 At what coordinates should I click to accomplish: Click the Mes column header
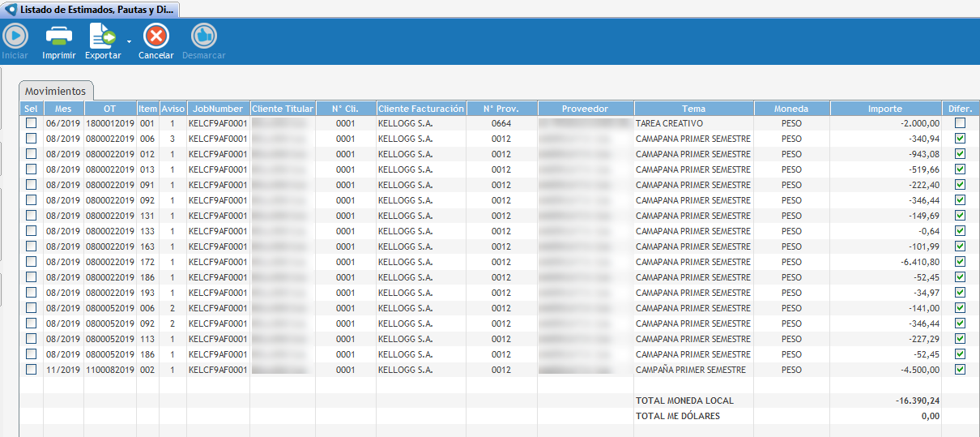[63, 109]
